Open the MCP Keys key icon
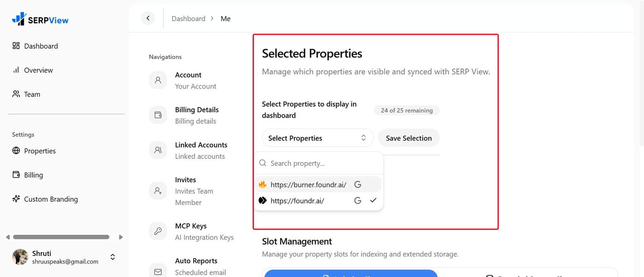The width and height of the screenshot is (644, 277). (x=158, y=231)
